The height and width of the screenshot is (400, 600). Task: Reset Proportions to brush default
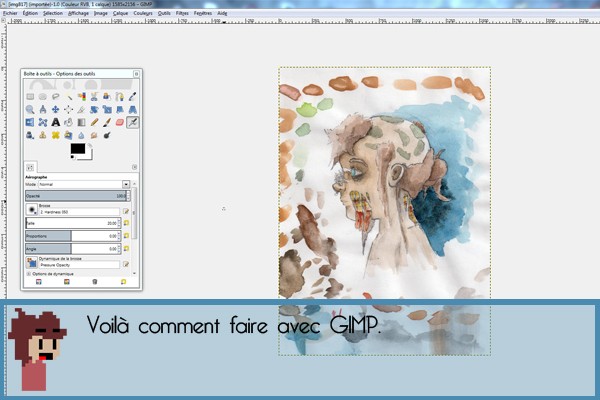pyautogui.click(x=126, y=236)
